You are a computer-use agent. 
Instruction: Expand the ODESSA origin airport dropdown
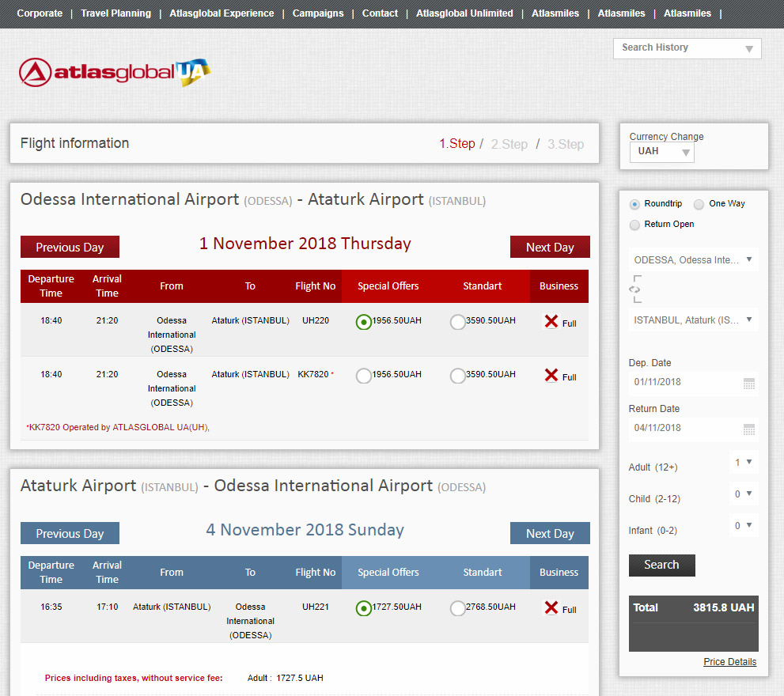pos(693,260)
